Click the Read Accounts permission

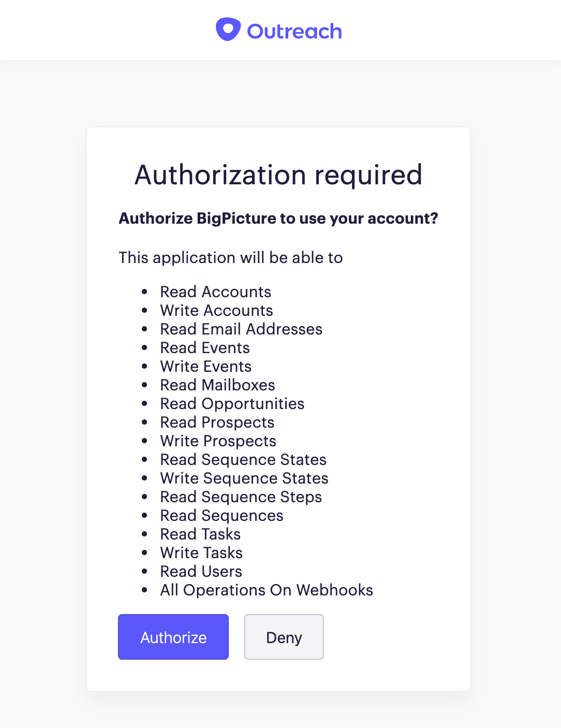point(215,292)
